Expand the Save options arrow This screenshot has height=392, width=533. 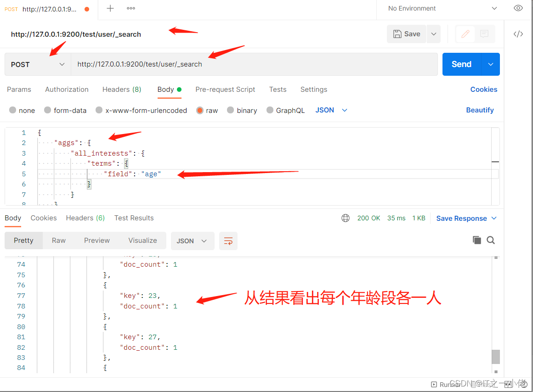pyautogui.click(x=434, y=34)
